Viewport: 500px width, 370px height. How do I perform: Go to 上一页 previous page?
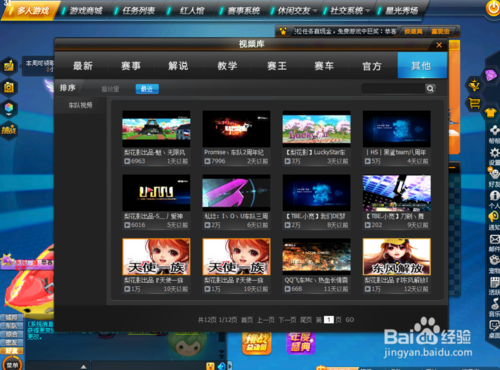coord(266,320)
